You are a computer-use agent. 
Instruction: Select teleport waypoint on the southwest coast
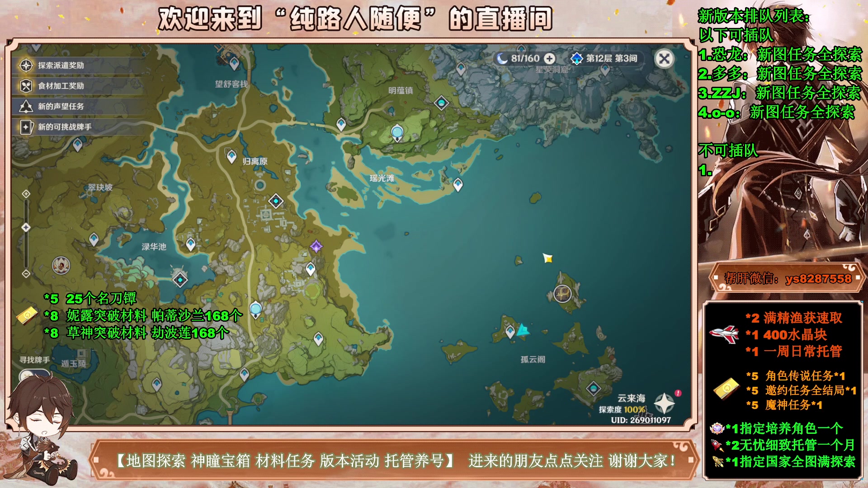244,375
